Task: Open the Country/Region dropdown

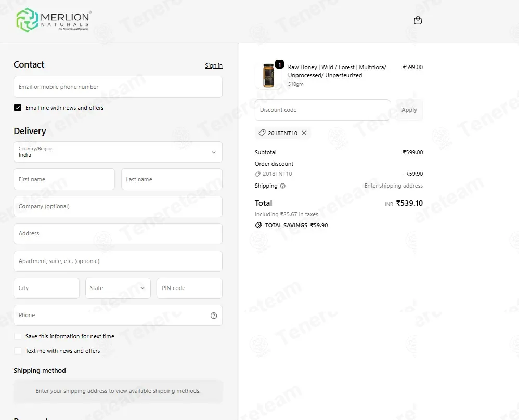Action: click(118, 152)
